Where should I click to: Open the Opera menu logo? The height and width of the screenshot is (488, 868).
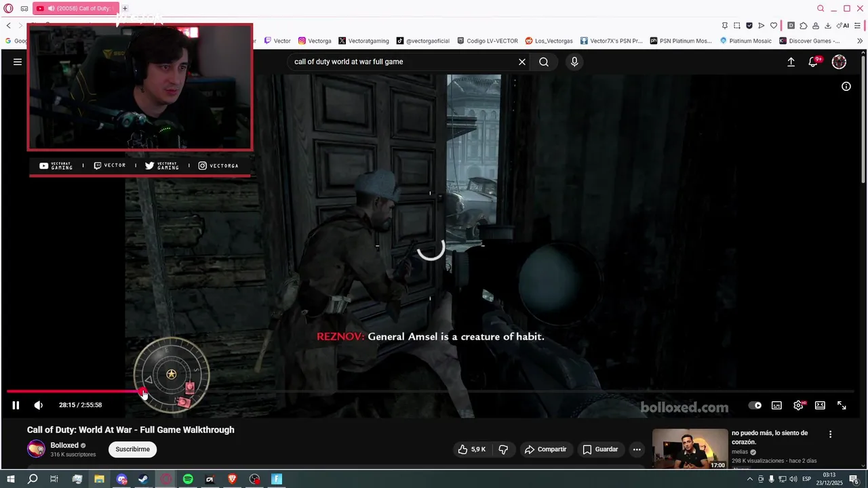(8, 8)
